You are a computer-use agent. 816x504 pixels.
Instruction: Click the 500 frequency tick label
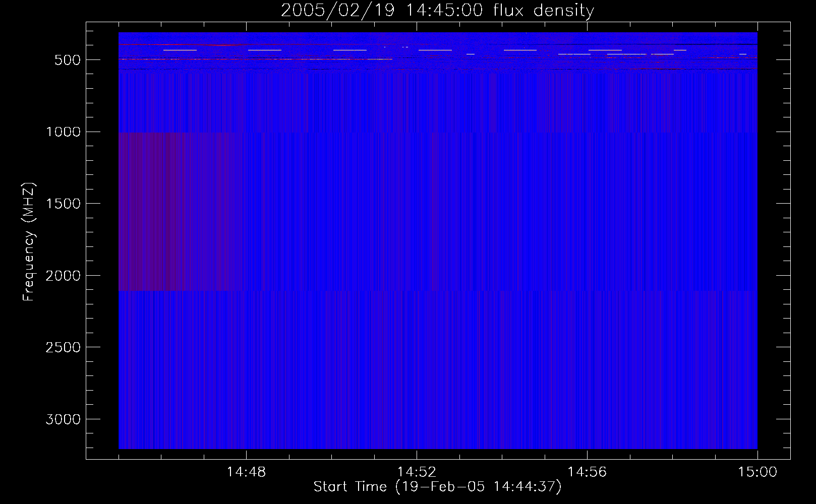coord(68,60)
